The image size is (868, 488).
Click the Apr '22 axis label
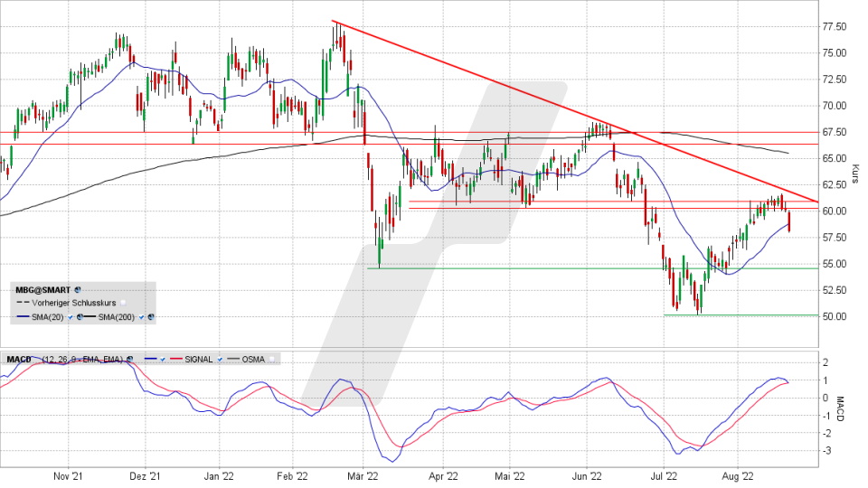[x=443, y=476]
